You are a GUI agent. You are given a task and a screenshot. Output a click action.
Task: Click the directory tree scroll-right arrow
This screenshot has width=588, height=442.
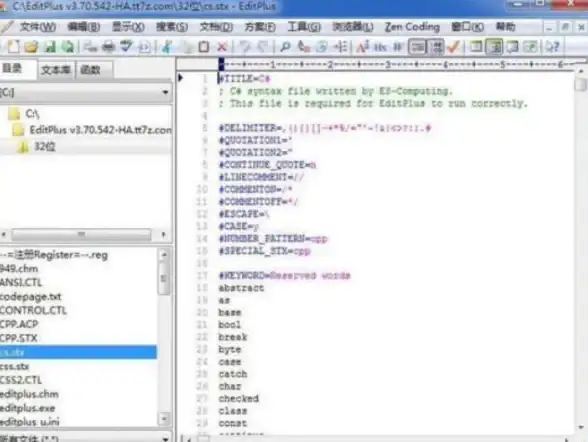[x=164, y=234]
